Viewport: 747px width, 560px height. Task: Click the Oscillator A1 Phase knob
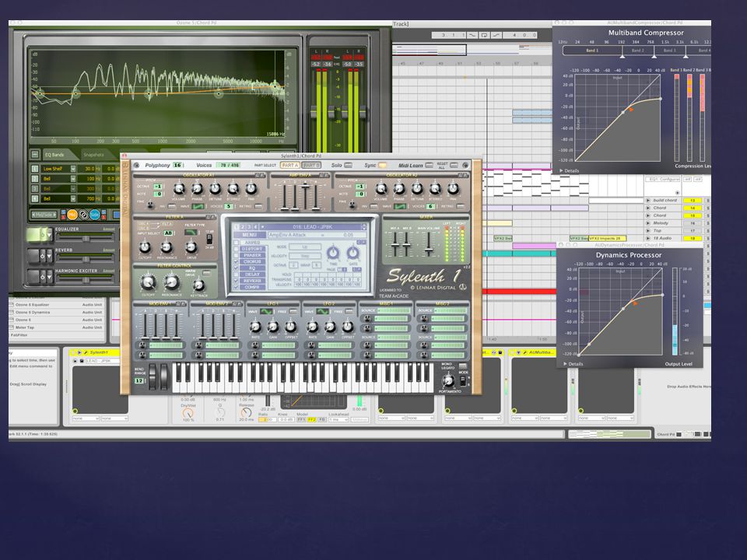pyautogui.click(x=197, y=189)
